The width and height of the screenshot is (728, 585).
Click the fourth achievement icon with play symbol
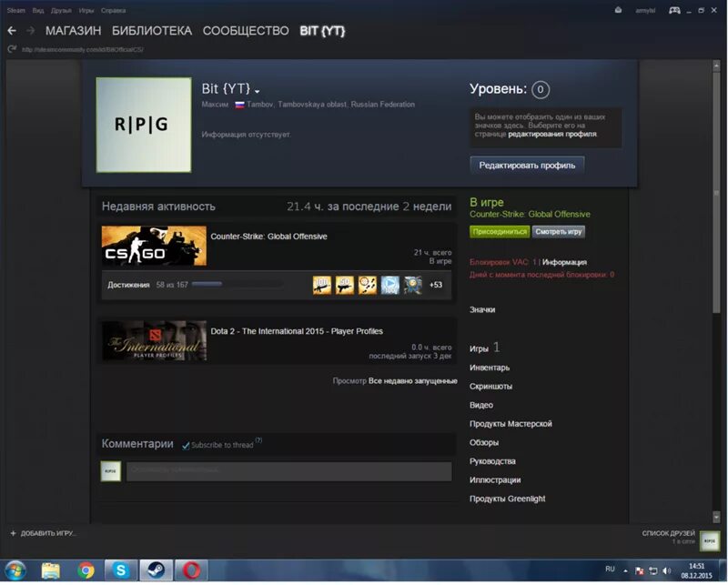(x=390, y=285)
